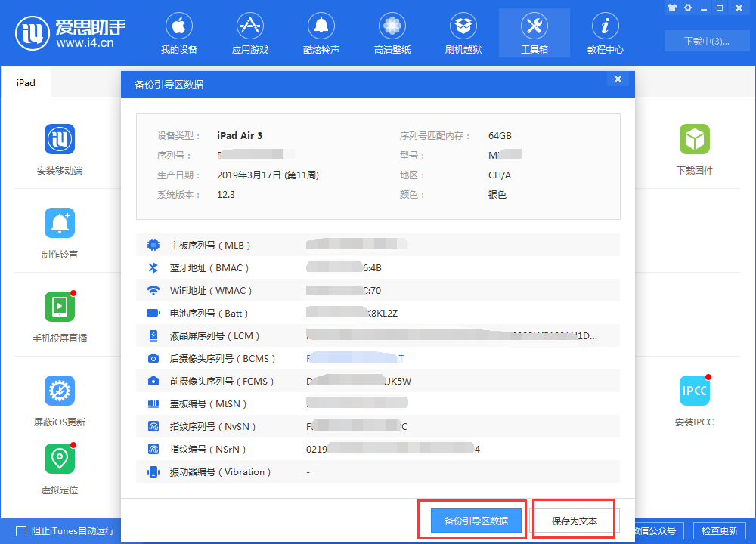This screenshot has height=544, width=756.
Task: Select 电池序列号 (Batt) row label
Action: (x=209, y=314)
